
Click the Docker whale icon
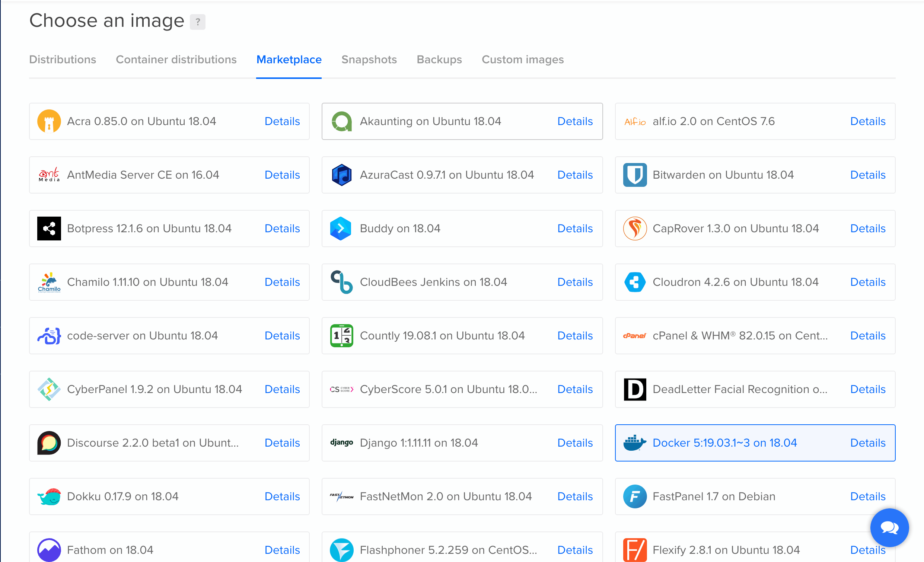[634, 443]
